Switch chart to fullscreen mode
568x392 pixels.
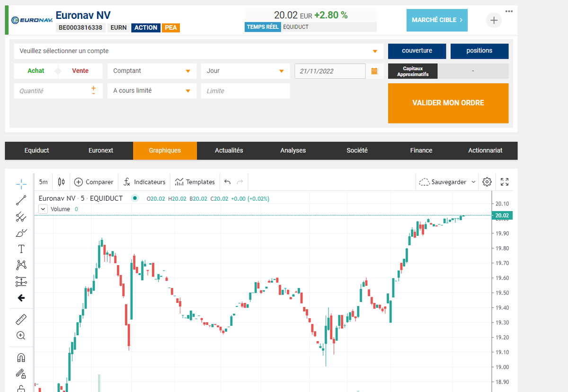[x=505, y=182]
